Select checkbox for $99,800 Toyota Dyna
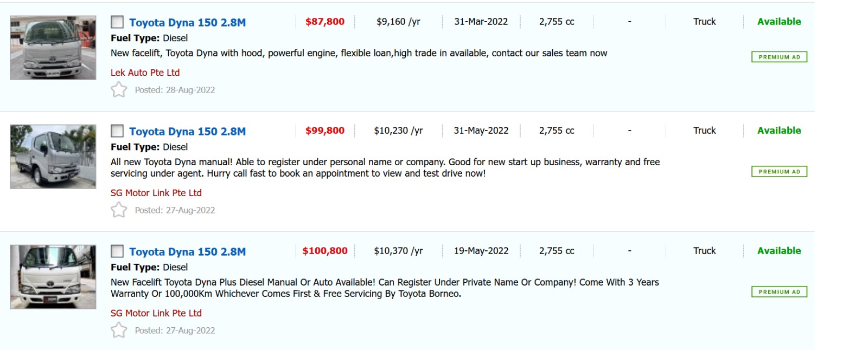868x350 pixels. [117, 131]
